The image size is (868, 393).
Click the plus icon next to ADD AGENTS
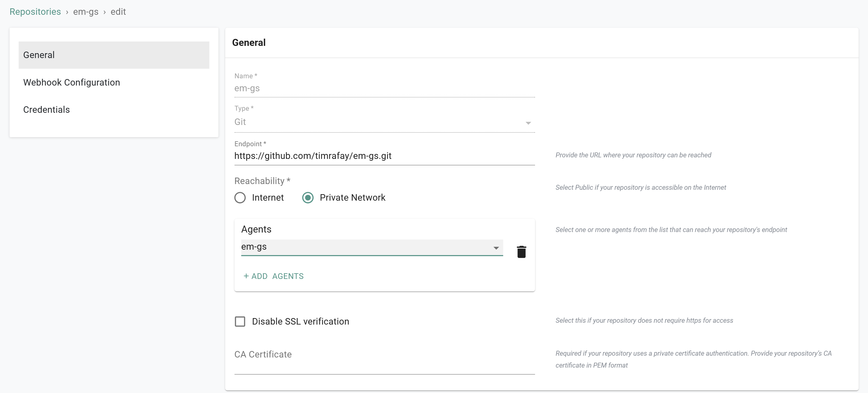[246, 276]
